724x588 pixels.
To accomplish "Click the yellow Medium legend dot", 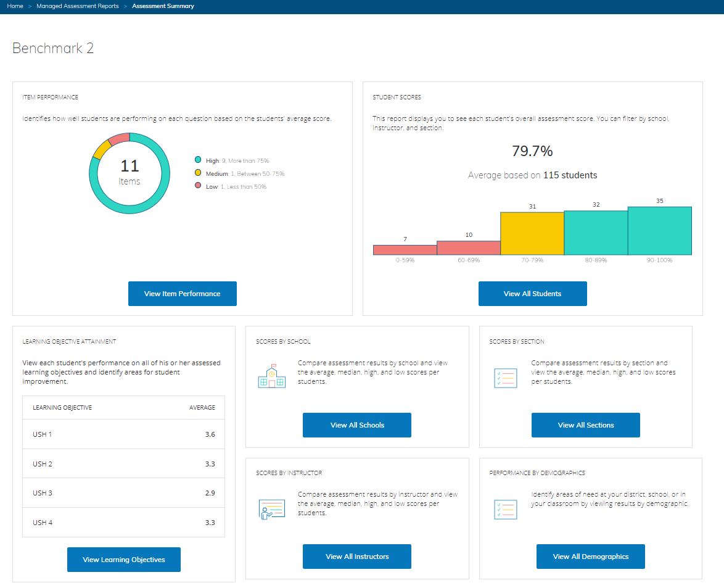I will pyautogui.click(x=198, y=173).
